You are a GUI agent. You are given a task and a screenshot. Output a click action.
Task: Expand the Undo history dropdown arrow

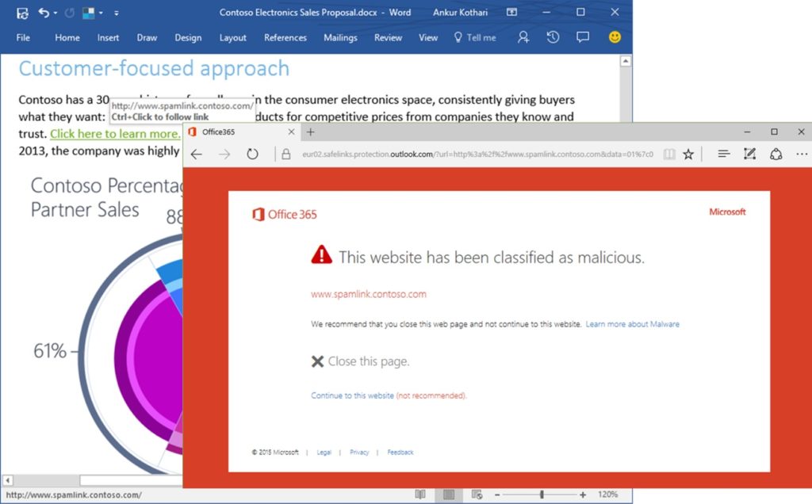click(x=56, y=13)
